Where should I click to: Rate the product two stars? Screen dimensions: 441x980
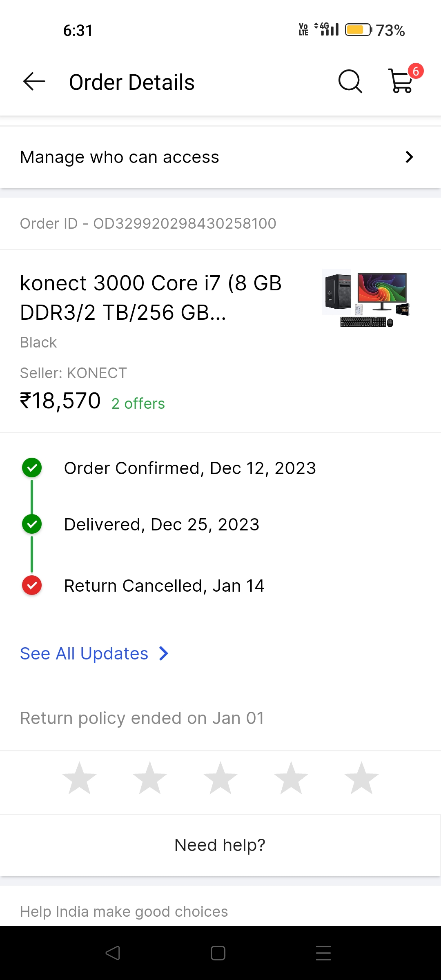(x=150, y=778)
